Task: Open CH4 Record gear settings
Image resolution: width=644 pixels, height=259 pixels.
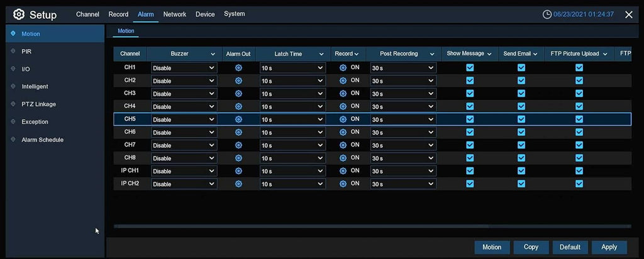Action: click(343, 106)
